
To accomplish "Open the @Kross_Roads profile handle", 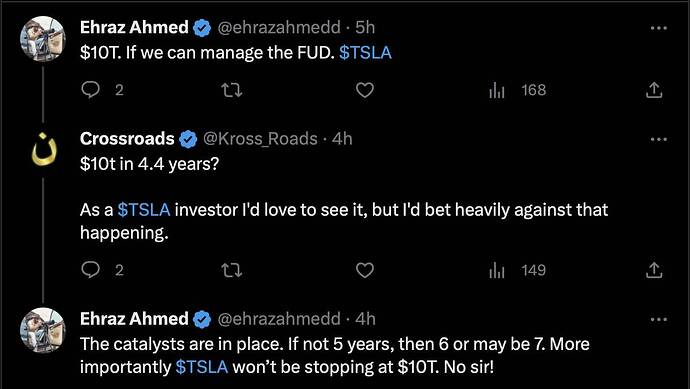I will (260, 139).
